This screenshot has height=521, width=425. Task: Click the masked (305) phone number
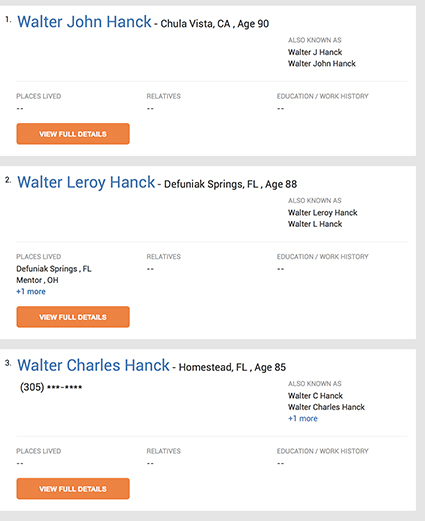coord(51,387)
